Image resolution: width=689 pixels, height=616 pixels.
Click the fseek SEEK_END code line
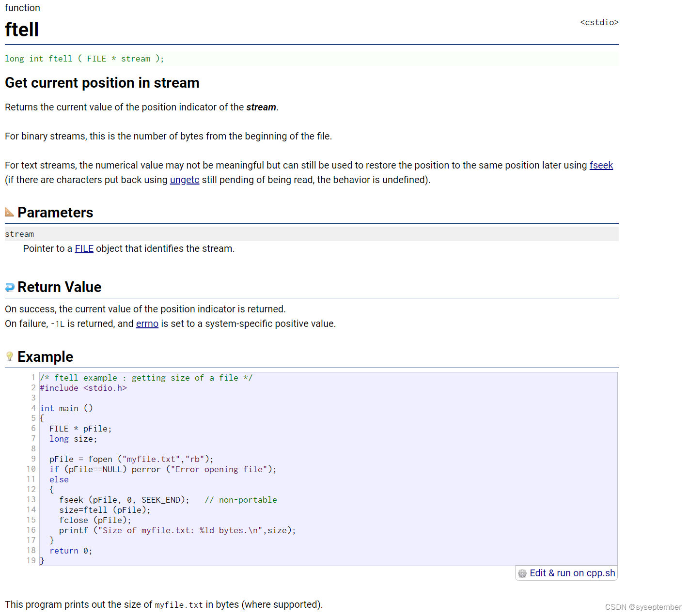pos(125,500)
